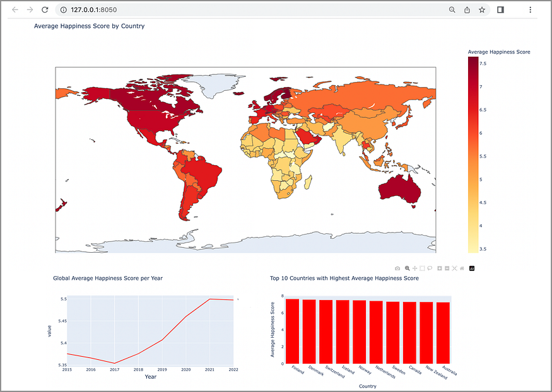This screenshot has width=552, height=392.
Task: Click the browser zoom magnifier icon
Action: (x=452, y=10)
